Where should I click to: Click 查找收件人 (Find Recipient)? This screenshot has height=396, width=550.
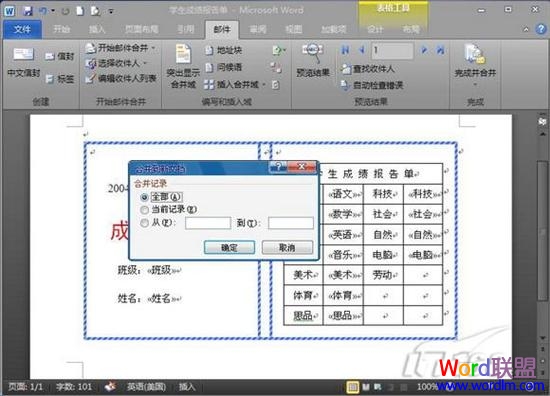(368, 69)
